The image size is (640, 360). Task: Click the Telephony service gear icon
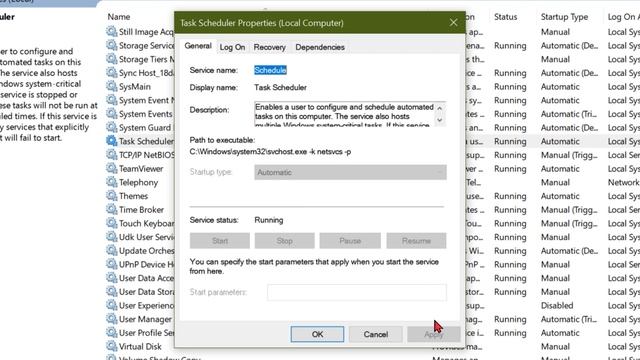111,182
